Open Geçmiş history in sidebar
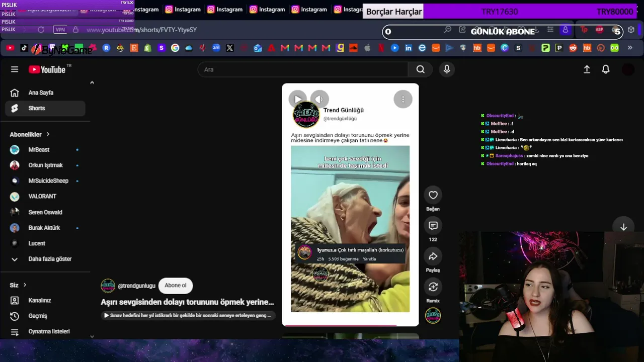644x362 pixels. click(45, 316)
